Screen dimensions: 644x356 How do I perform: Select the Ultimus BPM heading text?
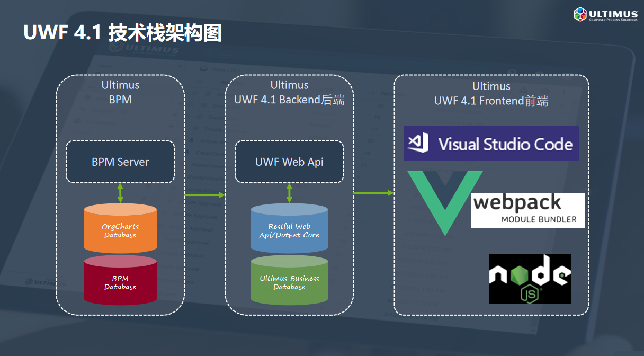pos(120,92)
